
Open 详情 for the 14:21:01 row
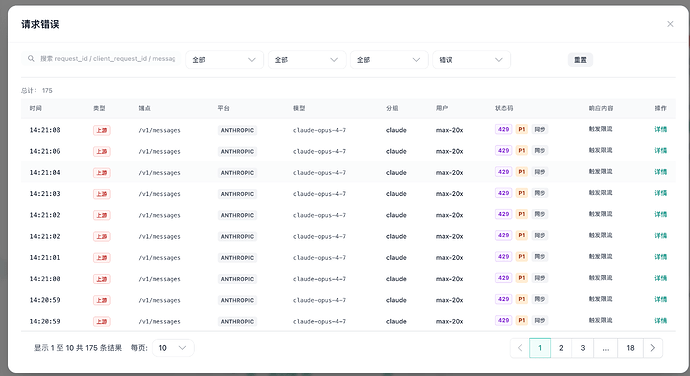pos(660,257)
